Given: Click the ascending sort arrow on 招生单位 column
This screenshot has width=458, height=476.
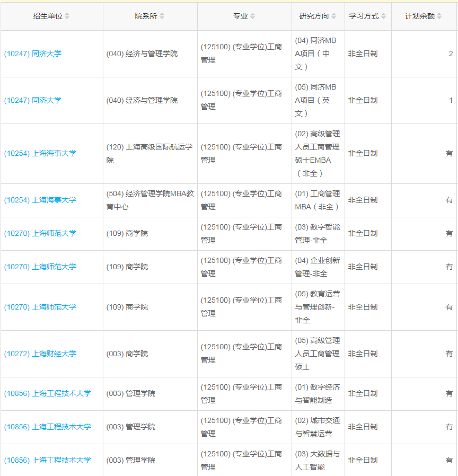Looking at the screenshot, I should 67,14.
